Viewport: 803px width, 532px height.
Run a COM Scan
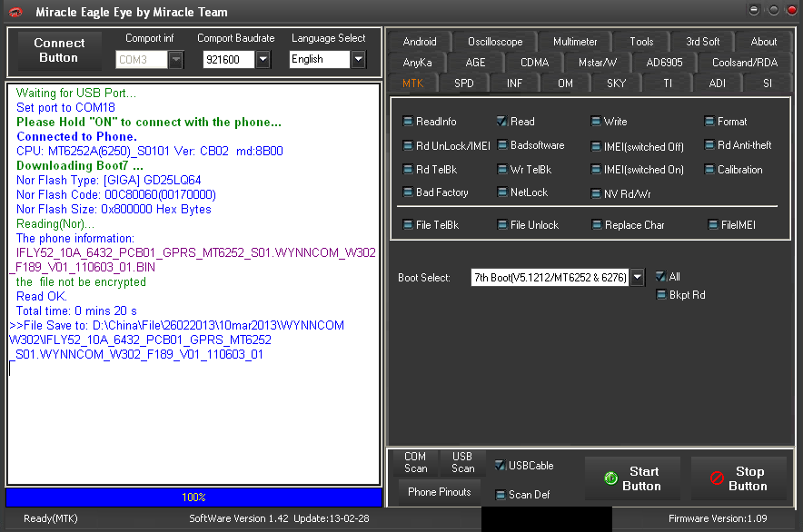coord(415,462)
